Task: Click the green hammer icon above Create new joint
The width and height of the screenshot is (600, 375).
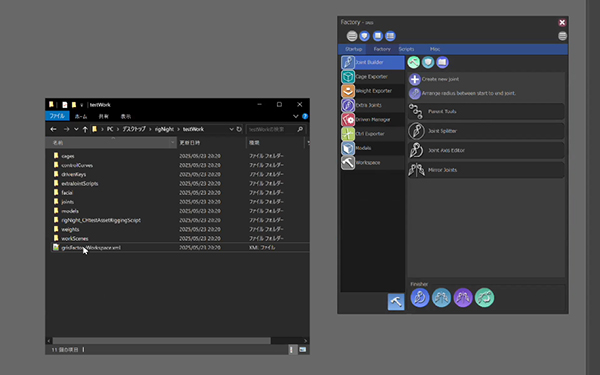Action: 414,62
